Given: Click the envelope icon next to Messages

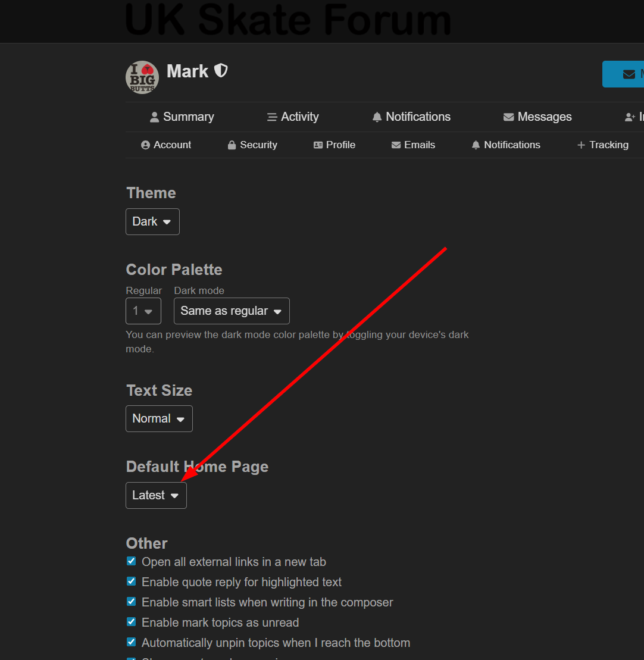Looking at the screenshot, I should 508,117.
